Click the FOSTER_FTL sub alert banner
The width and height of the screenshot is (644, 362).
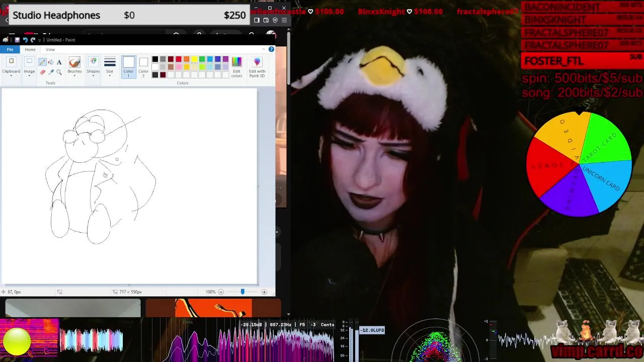point(582,61)
